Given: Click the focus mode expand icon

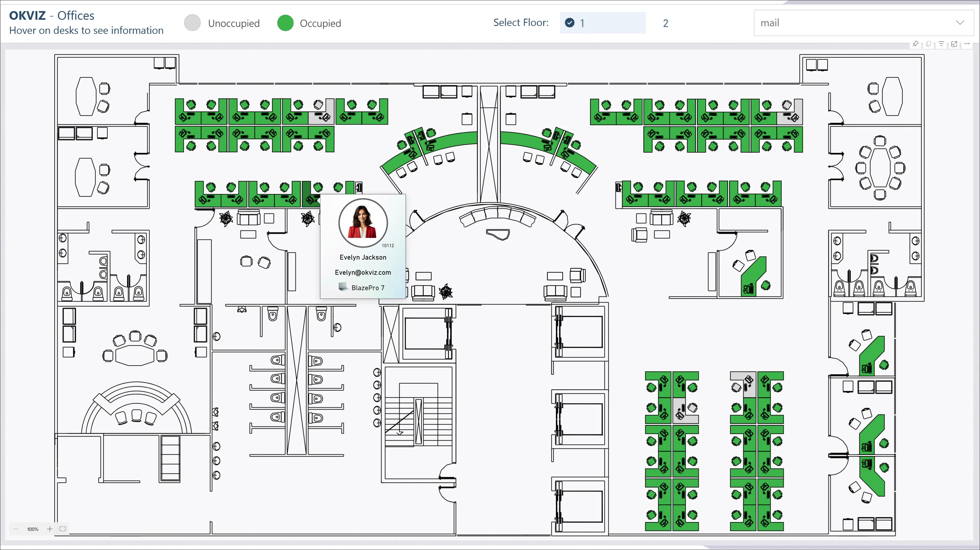Looking at the screenshot, I should pos(954,44).
